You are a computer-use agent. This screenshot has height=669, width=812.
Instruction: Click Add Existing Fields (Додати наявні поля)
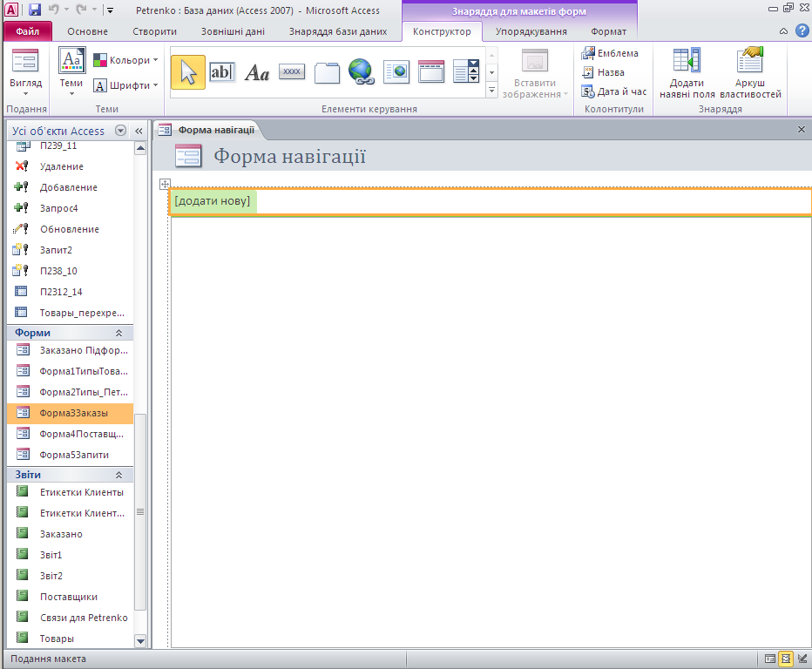687,74
